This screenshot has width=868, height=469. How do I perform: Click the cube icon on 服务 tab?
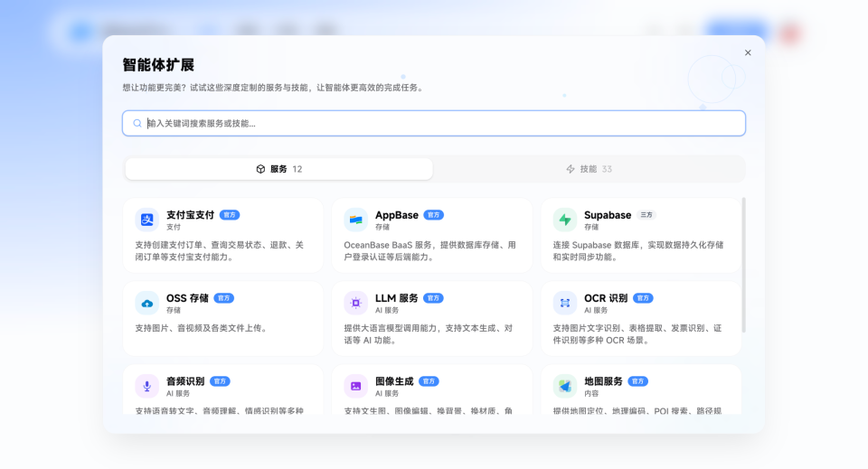tap(260, 169)
